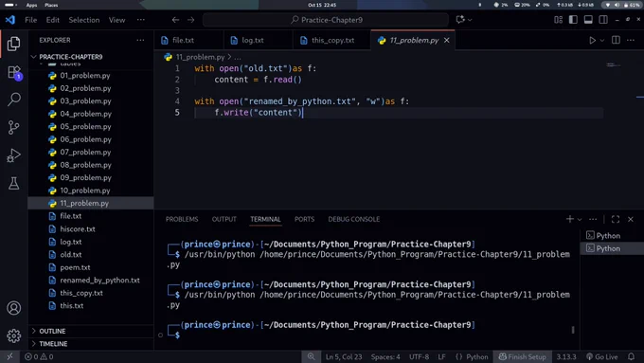
Task: Click the Practice-Chapter9 command center search box
Action: [326, 20]
